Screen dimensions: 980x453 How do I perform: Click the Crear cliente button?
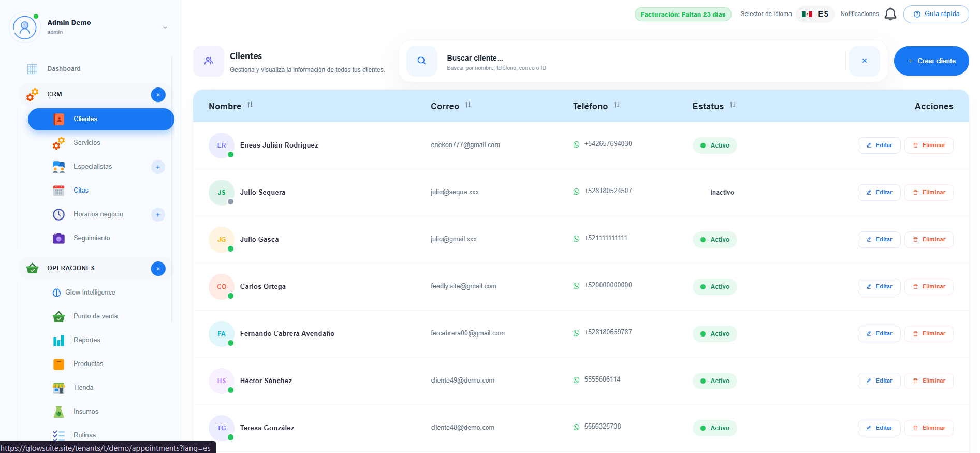[x=931, y=61]
